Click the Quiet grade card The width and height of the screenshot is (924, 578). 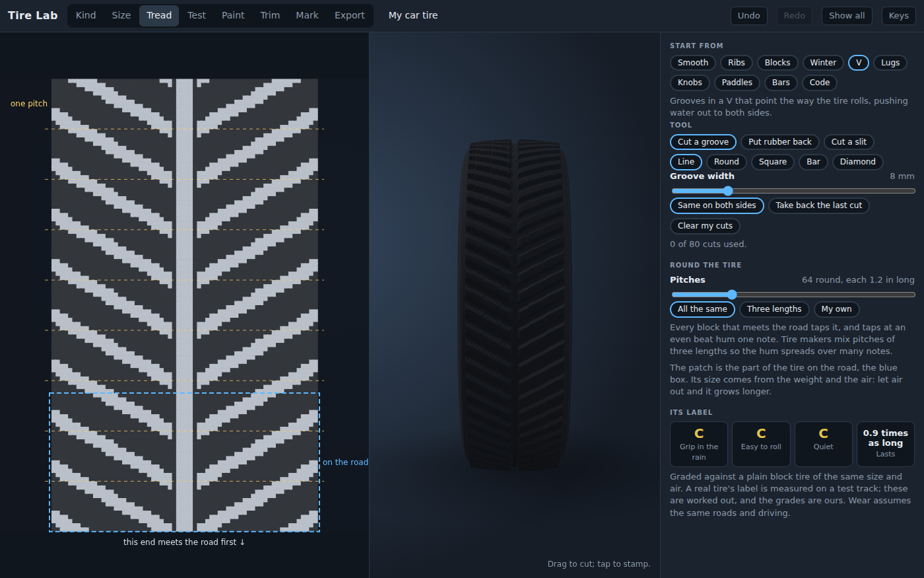[x=823, y=445]
